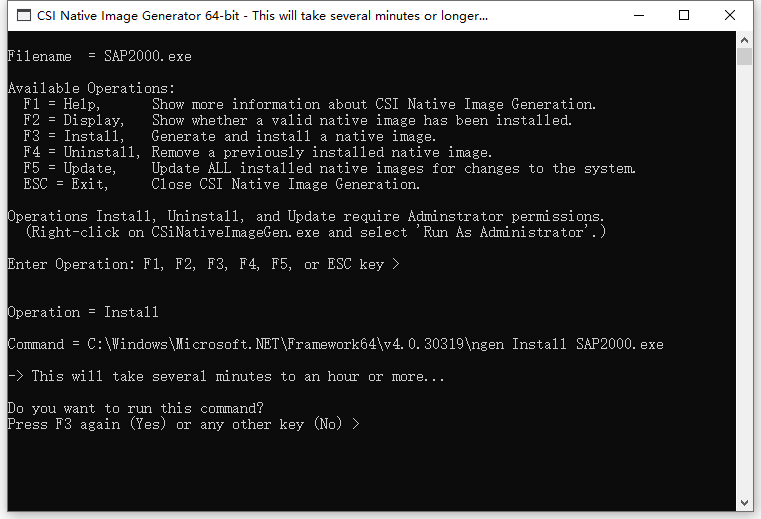
Task: Click the Press F3 again (Yes) prompt
Action: tap(184, 424)
